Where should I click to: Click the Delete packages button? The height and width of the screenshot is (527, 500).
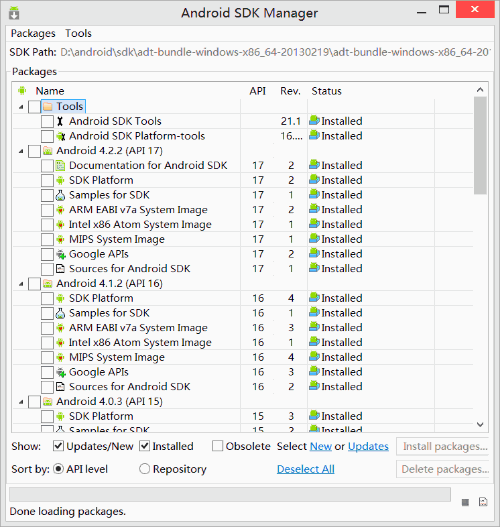[443, 469]
